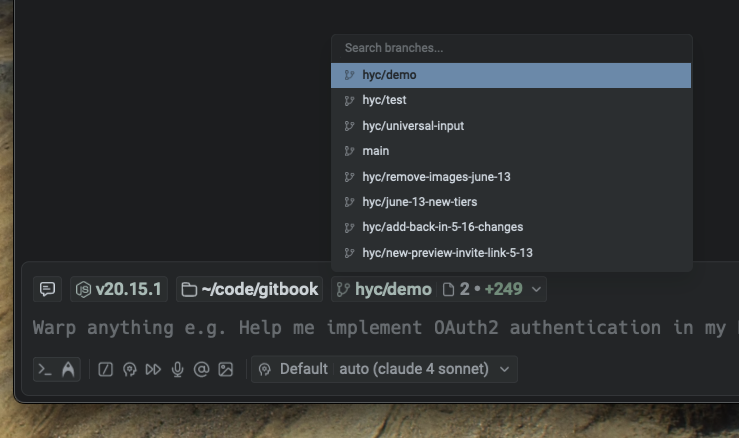
Task: Choose the hyc/test branch
Action: click(384, 100)
